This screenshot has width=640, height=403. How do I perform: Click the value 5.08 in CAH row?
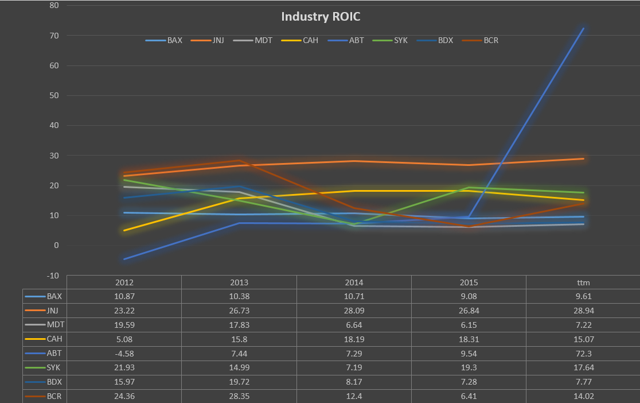click(124, 339)
